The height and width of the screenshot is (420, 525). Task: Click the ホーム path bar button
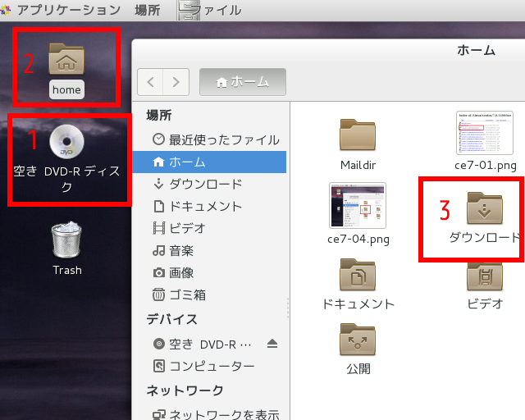(242, 81)
